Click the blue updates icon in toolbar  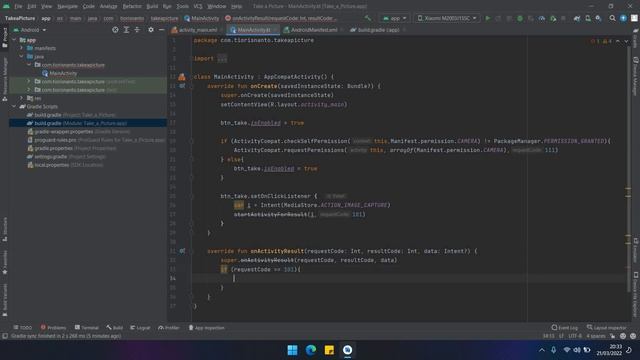click(x=623, y=18)
